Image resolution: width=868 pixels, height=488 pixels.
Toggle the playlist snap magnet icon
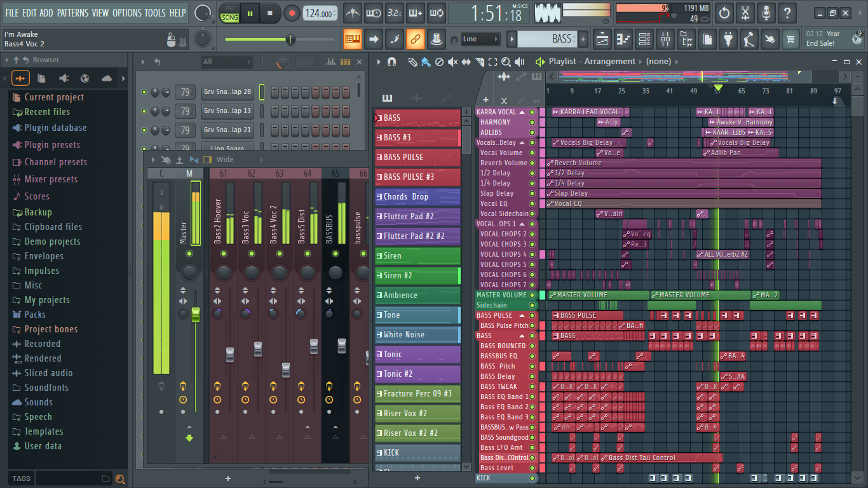tap(392, 62)
